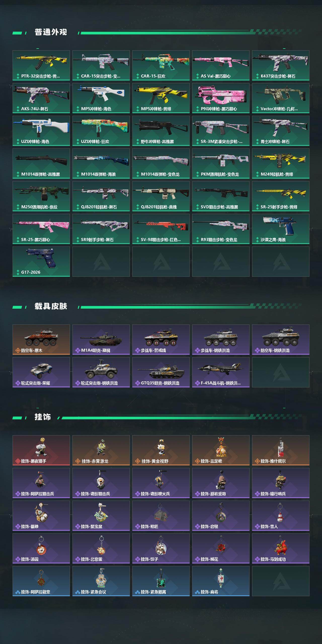Viewport: 322px width, 644px height.
Task: Select the PTR-32 yellow assault rifle skin
Action: pyautogui.click(x=41, y=65)
